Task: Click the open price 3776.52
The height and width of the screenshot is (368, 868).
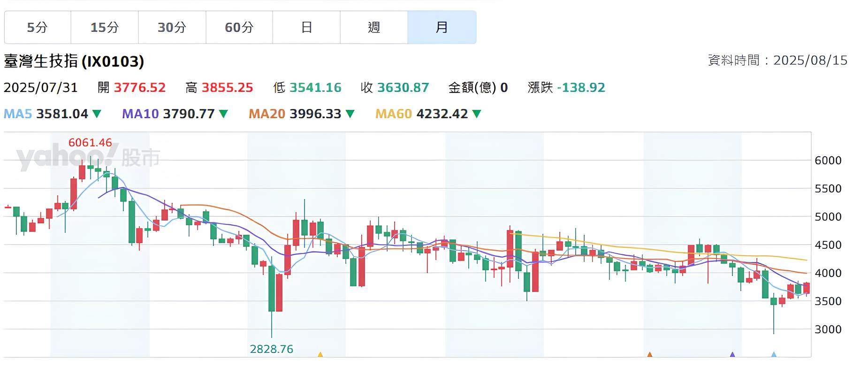Action: (140, 87)
